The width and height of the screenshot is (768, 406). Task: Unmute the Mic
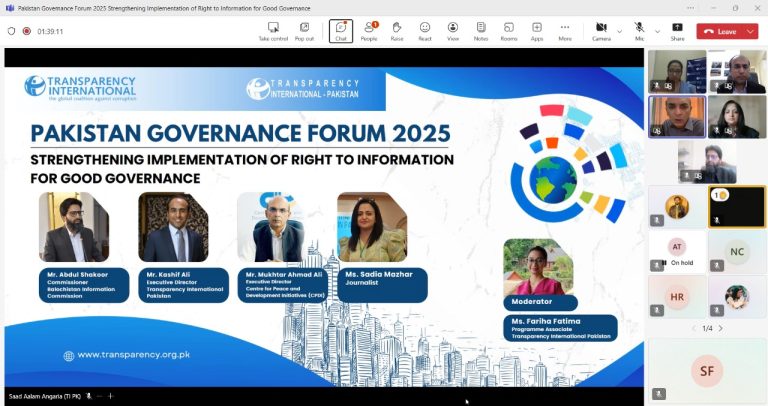click(x=639, y=30)
